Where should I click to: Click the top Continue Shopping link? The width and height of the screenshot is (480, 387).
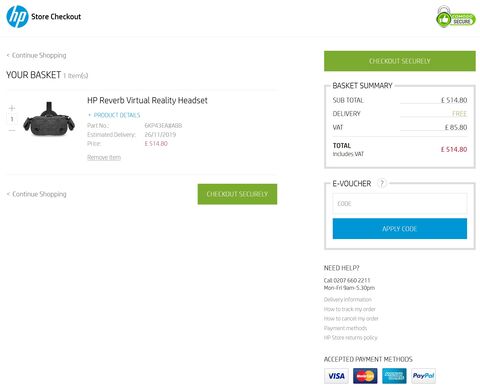(36, 55)
